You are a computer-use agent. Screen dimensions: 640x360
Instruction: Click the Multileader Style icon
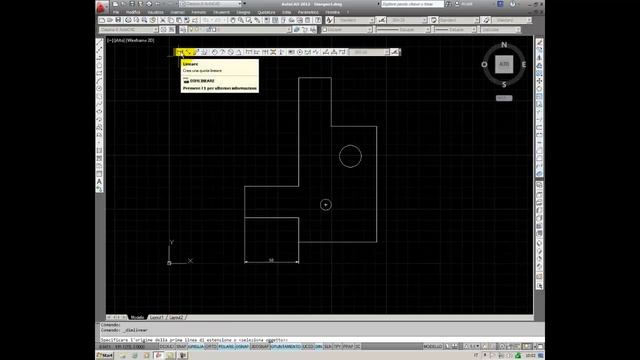486,20
